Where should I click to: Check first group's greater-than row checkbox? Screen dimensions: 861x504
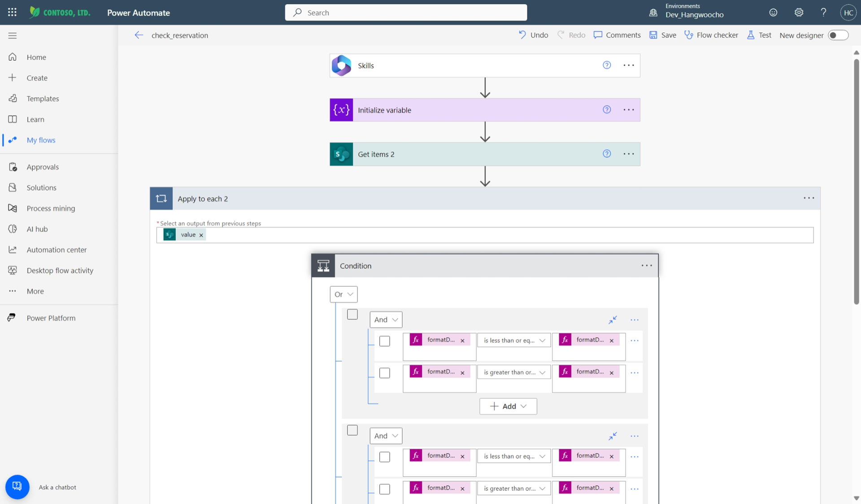[384, 373]
